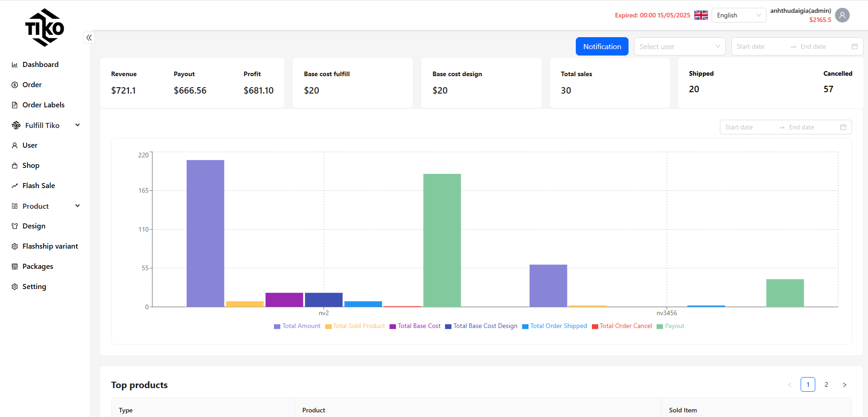Open the user avatar icon

(842, 15)
